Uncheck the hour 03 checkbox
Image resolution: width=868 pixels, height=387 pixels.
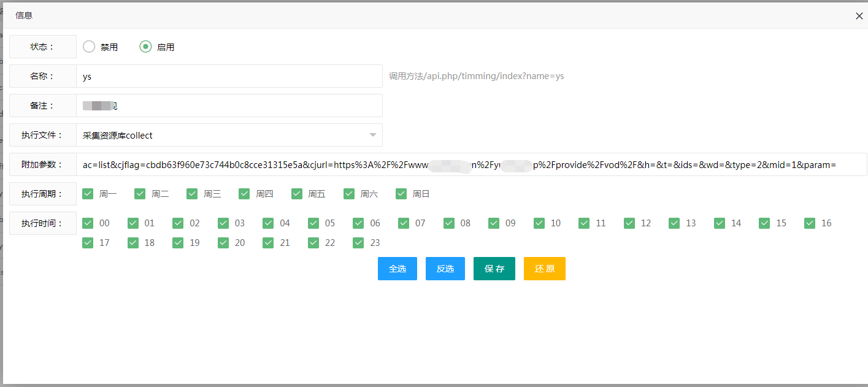pos(223,223)
